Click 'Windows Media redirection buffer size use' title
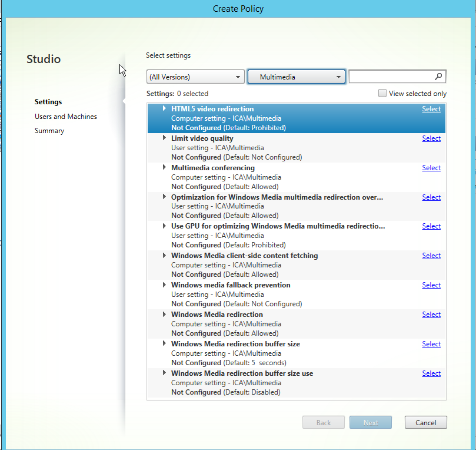476x450 pixels. point(242,373)
